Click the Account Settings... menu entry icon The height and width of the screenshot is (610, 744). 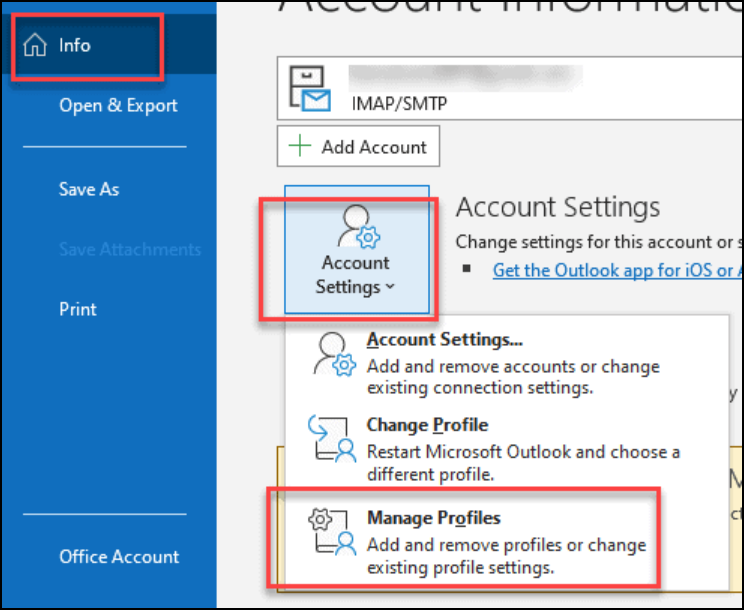tap(335, 354)
